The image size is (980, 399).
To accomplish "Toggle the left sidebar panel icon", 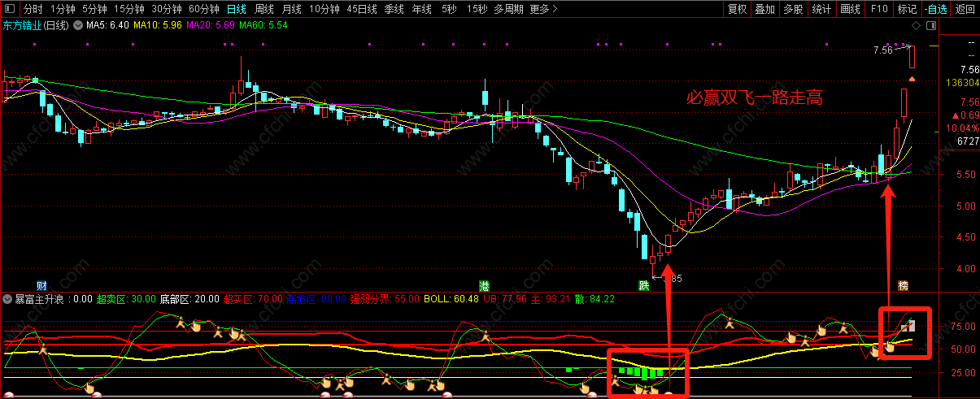I will 9,10.
